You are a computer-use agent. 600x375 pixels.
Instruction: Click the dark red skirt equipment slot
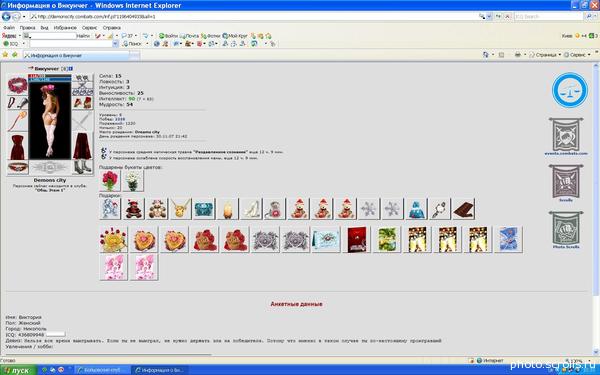pos(82,146)
